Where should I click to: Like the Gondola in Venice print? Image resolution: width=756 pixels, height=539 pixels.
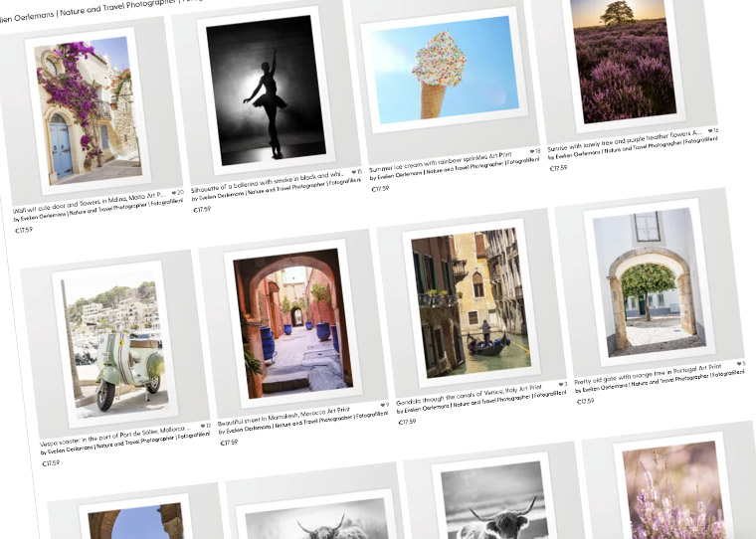tap(563, 384)
